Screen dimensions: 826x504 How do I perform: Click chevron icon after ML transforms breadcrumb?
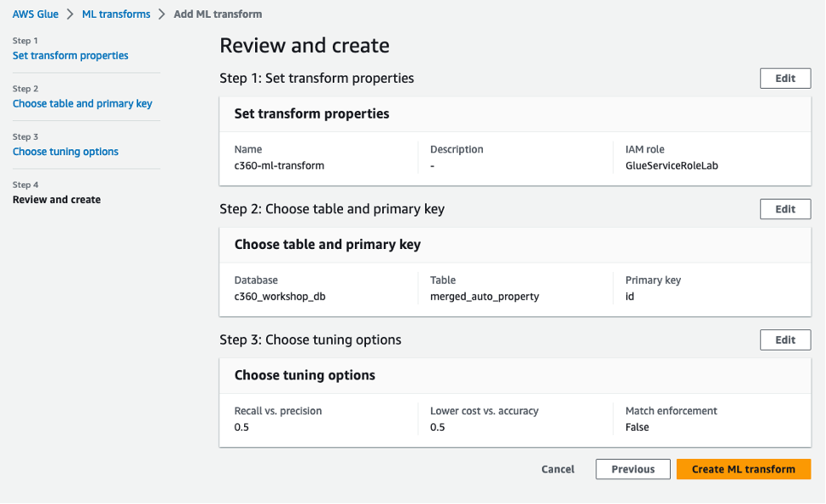click(x=162, y=14)
